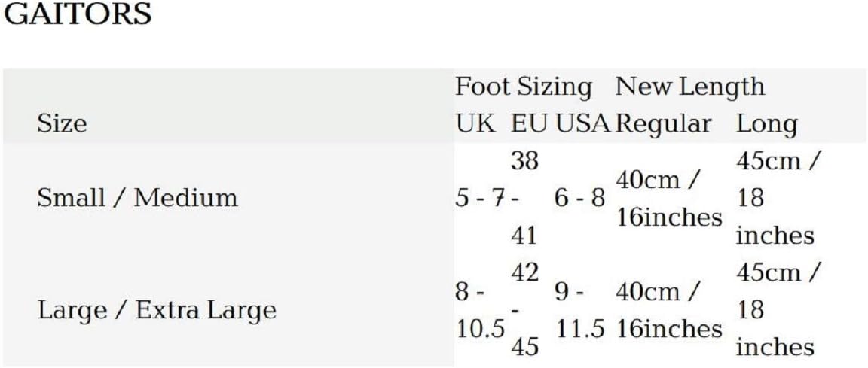
Task: Click EU size 42 - 45 cell
Action: [524, 311]
